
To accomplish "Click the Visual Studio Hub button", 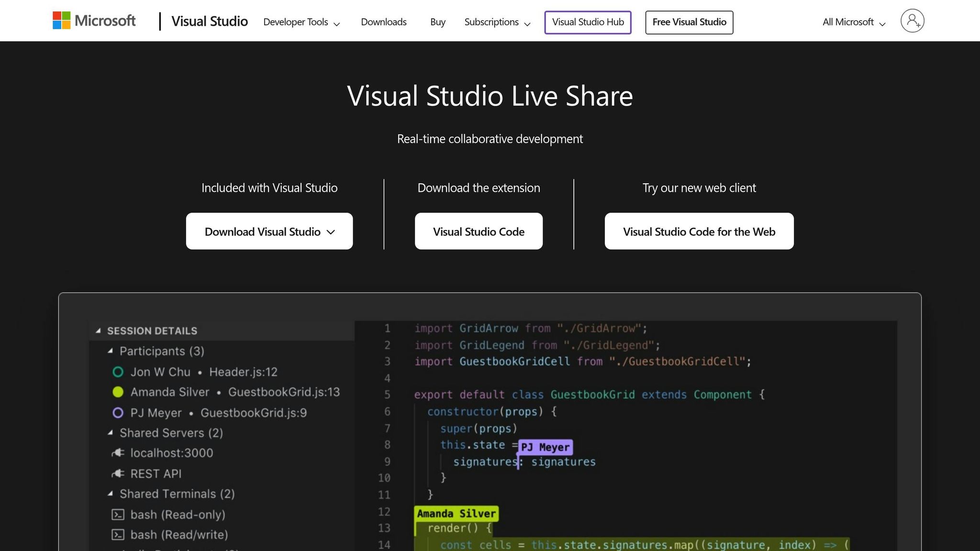I will tap(588, 22).
